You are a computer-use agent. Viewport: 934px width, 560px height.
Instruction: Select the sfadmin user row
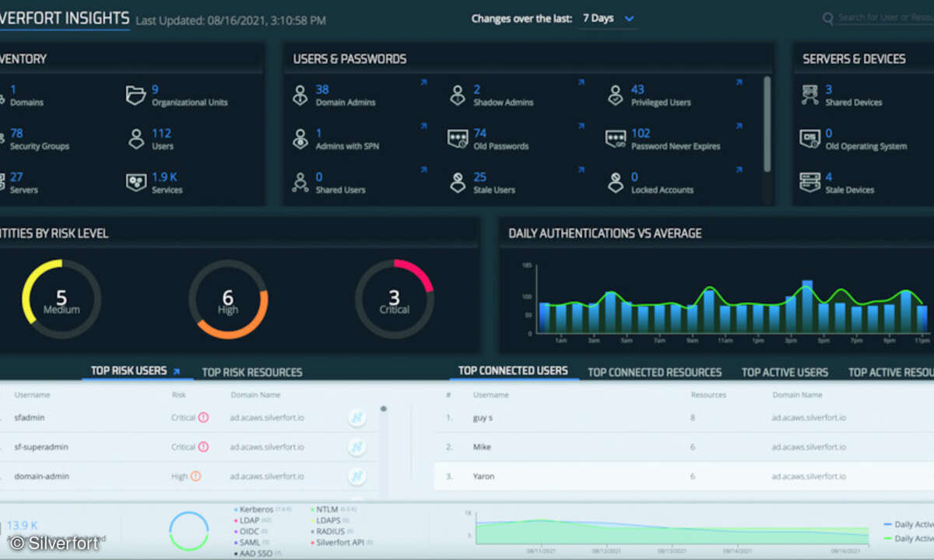[x=189, y=418]
